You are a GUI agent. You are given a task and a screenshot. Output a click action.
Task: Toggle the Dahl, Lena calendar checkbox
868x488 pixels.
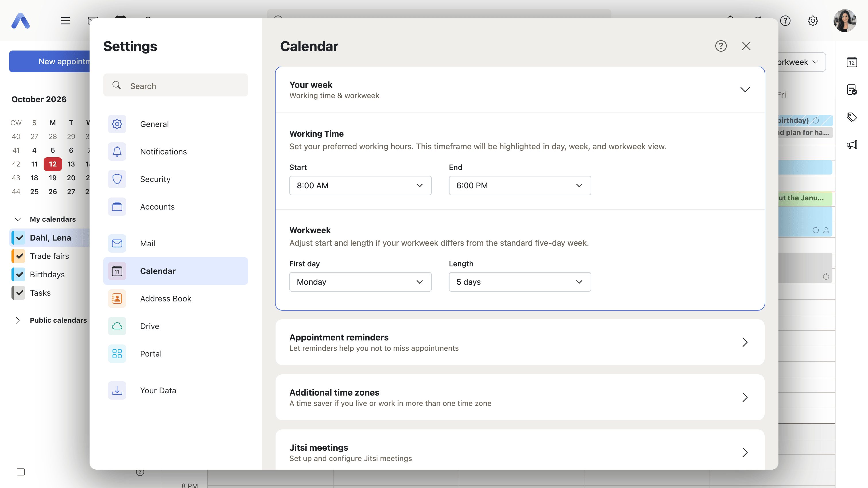(20, 238)
